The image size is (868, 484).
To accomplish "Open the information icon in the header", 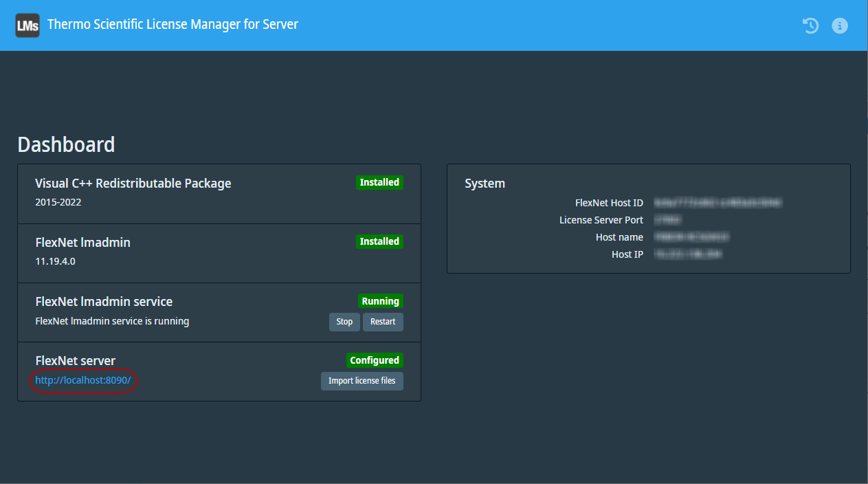I will pyautogui.click(x=840, y=26).
